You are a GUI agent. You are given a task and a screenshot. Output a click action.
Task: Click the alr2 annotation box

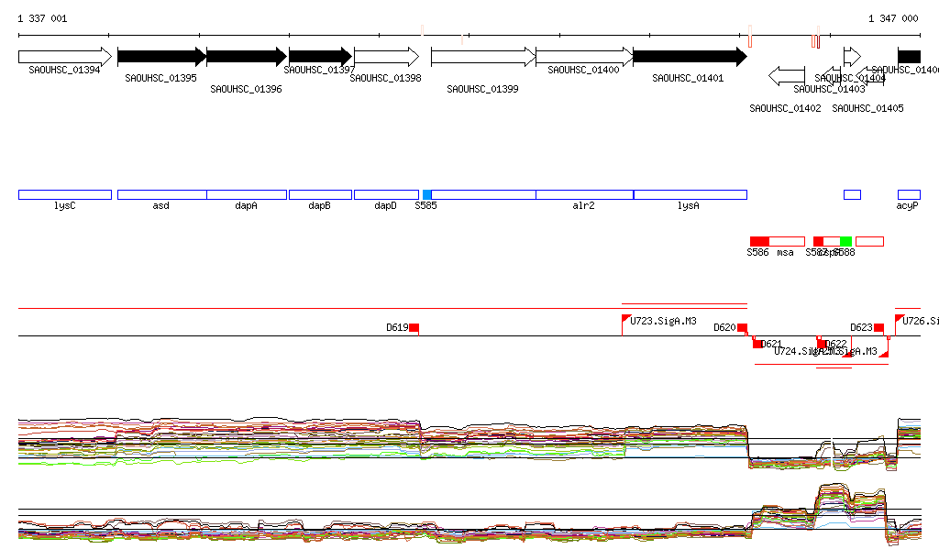[584, 194]
